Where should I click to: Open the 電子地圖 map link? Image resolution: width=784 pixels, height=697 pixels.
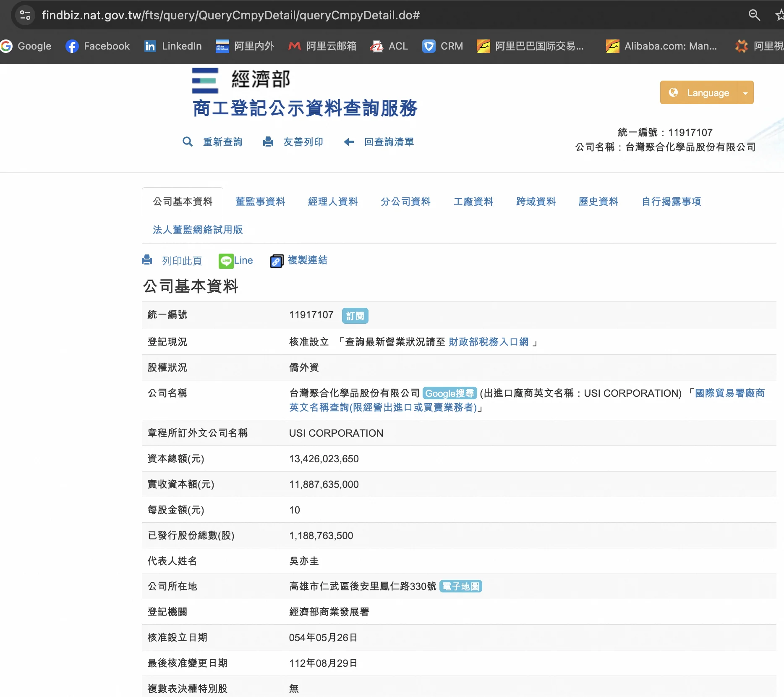460,587
